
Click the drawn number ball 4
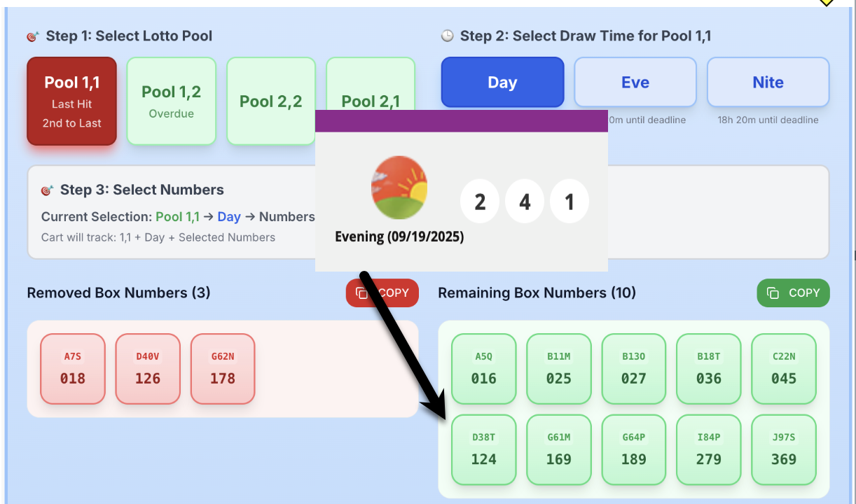click(525, 202)
